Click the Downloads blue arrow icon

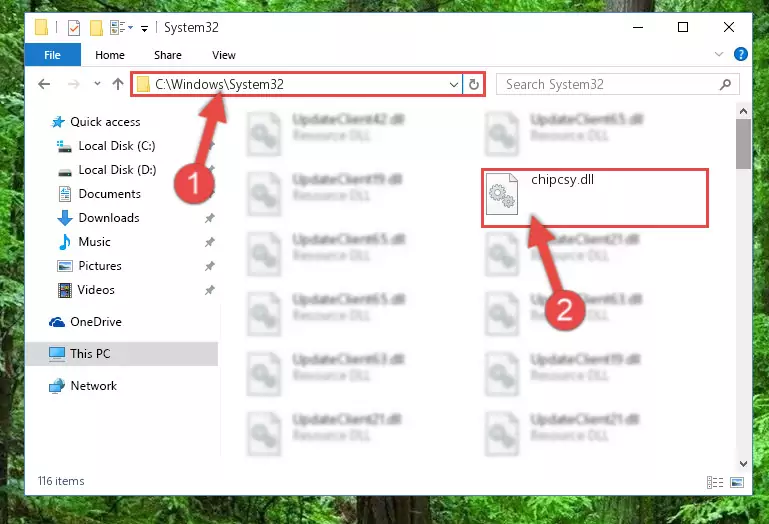[x=65, y=218]
